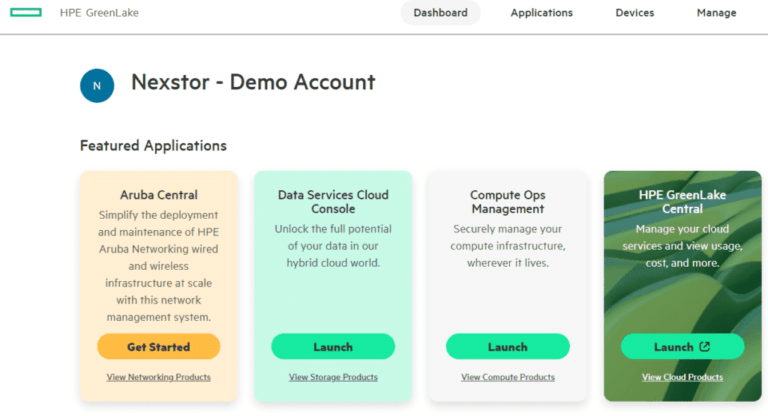Click external link icon on GreenLake Central Launch
The image size is (768, 416).
[705, 347]
